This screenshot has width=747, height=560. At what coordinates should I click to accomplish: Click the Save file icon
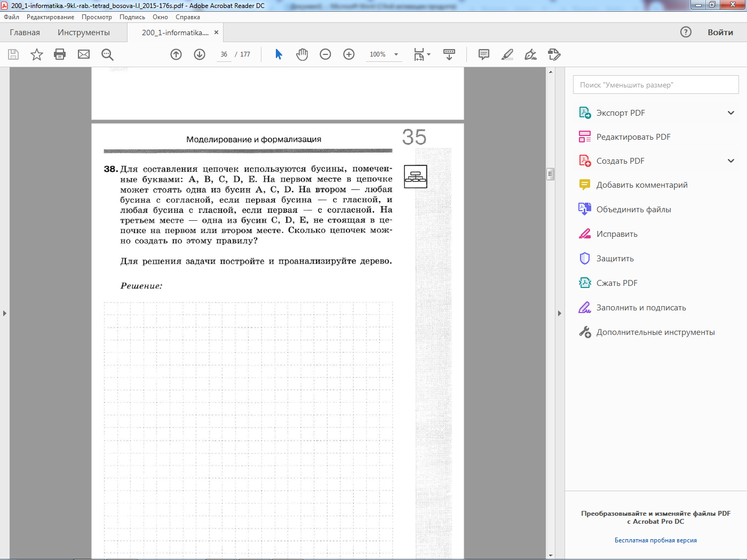pyautogui.click(x=13, y=54)
